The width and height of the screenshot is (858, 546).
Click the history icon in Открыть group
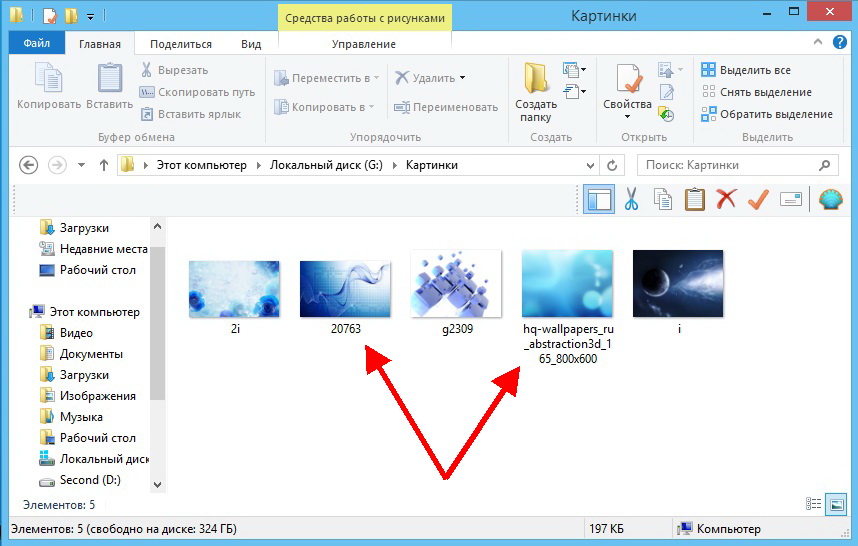[x=666, y=114]
